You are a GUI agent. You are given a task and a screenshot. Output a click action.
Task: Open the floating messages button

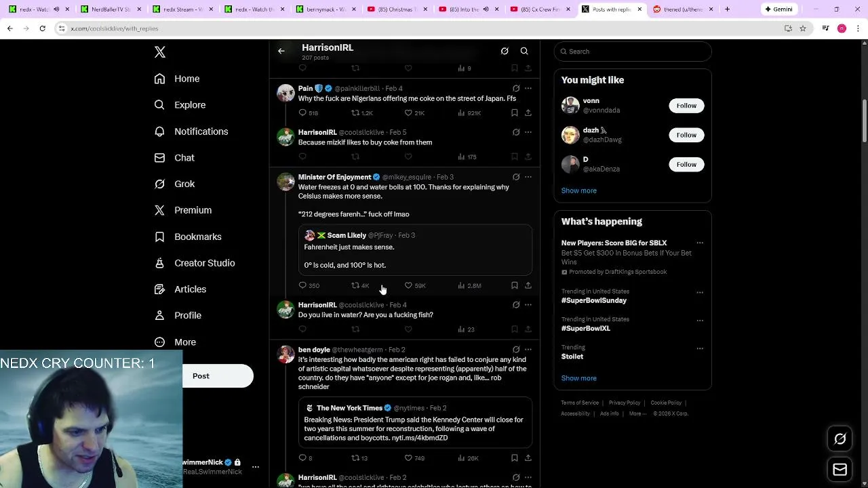click(x=840, y=470)
